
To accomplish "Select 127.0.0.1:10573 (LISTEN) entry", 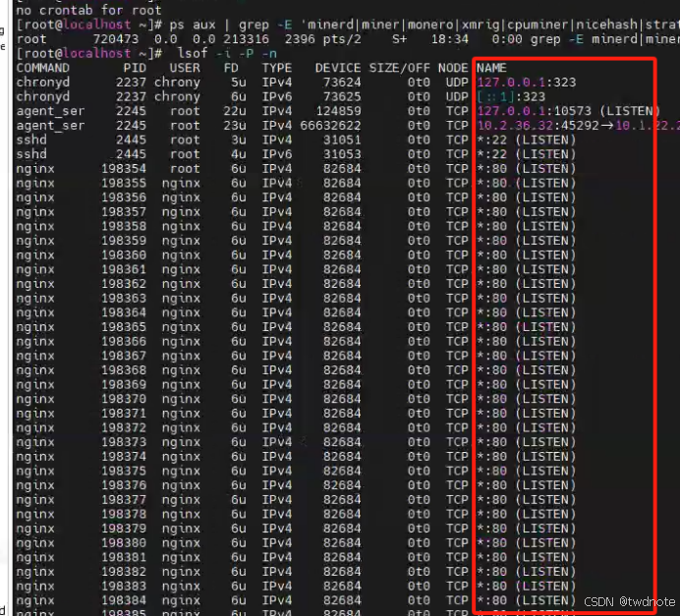I will [569, 111].
